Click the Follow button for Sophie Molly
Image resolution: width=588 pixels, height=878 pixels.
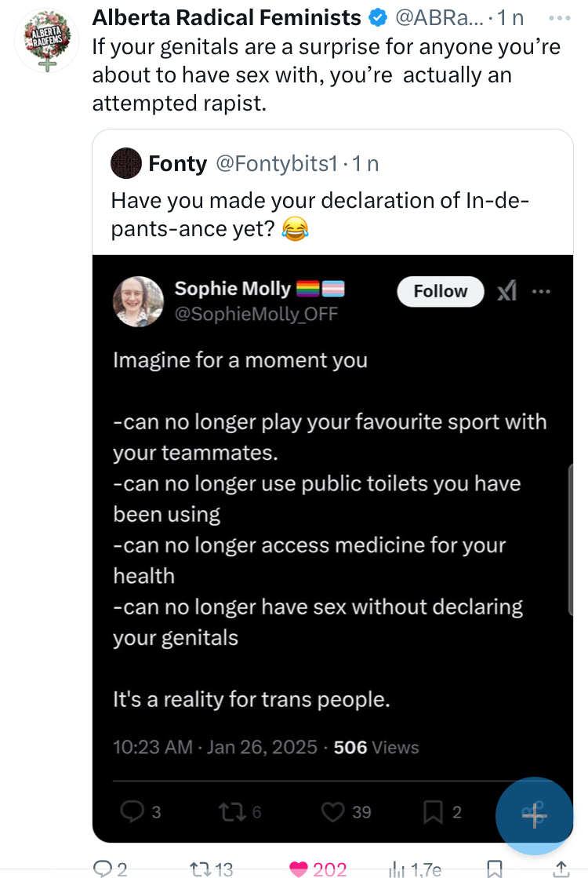[440, 291]
